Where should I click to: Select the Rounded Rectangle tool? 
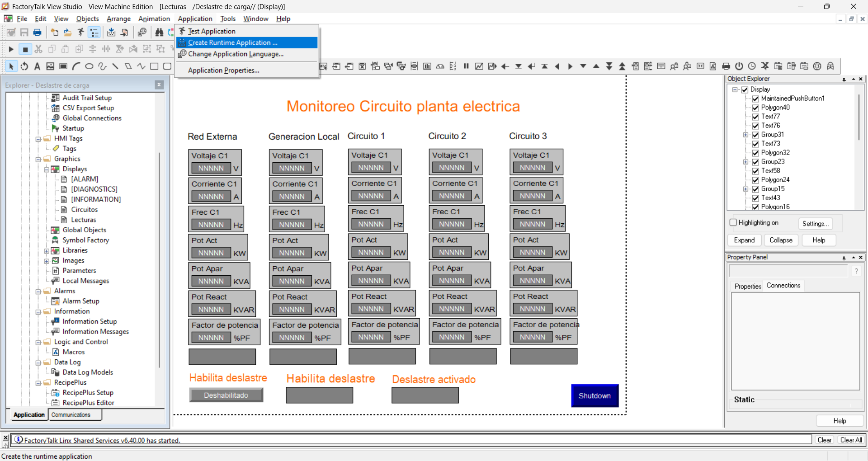click(x=167, y=66)
